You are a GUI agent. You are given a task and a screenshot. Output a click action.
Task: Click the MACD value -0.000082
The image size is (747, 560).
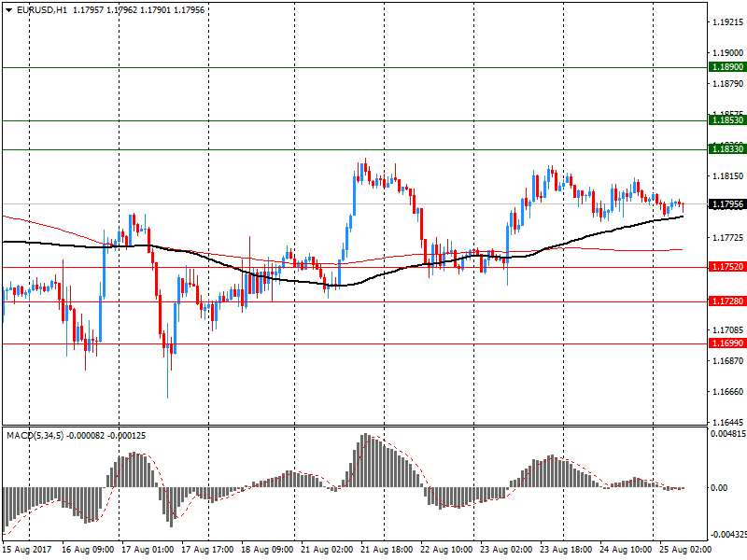pyautogui.click(x=85, y=436)
